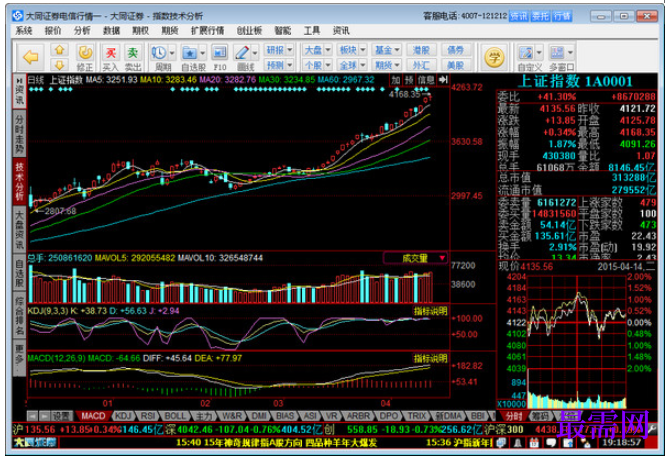Image resolution: width=668 pixels, height=456 pixels.
Task: Click 指标说明 in the MACD panel
Action: click(431, 358)
